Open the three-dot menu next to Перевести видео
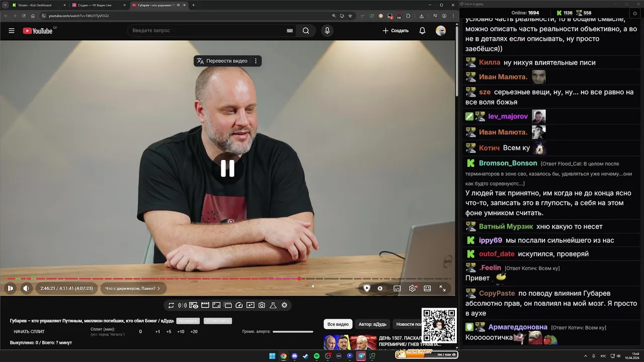This screenshot has height=362, width=644. tap(256, 61)
